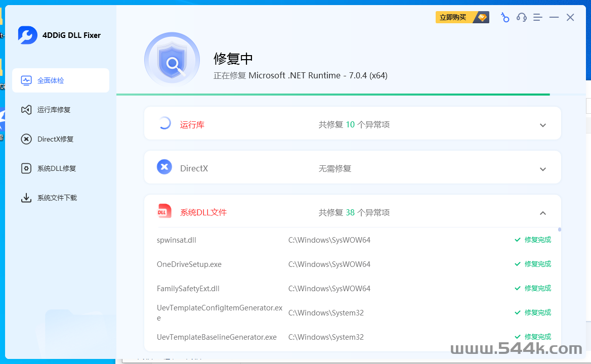This screenshot has width=591, height=364.
Task: Expand the 运行库 section chevron
Action: (x=542, y=125)
